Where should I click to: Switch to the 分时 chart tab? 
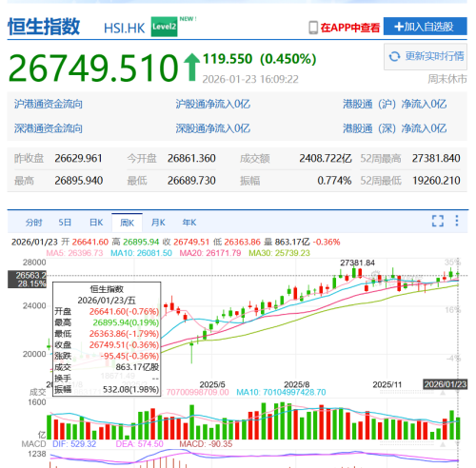(33, 223)
